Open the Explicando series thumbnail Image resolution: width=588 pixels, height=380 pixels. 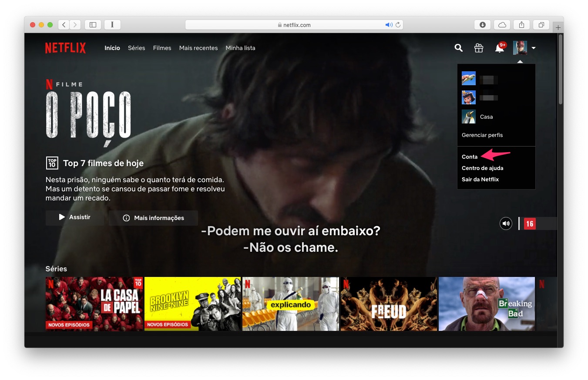click(291, 304)
